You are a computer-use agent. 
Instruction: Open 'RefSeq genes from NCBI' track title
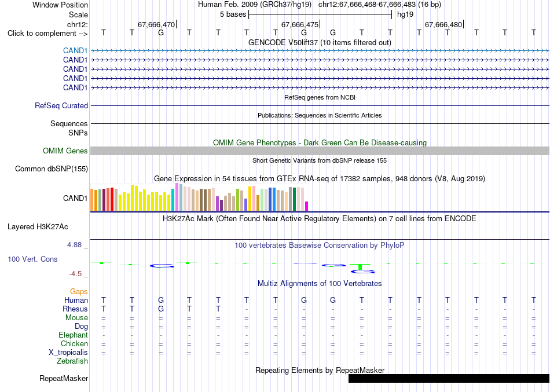point(320,97)
